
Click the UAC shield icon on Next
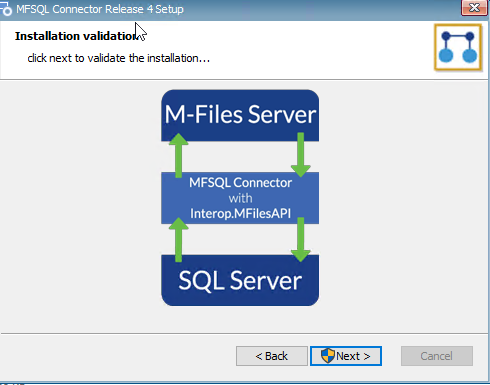pyautogui.click(x=327, y=356)
